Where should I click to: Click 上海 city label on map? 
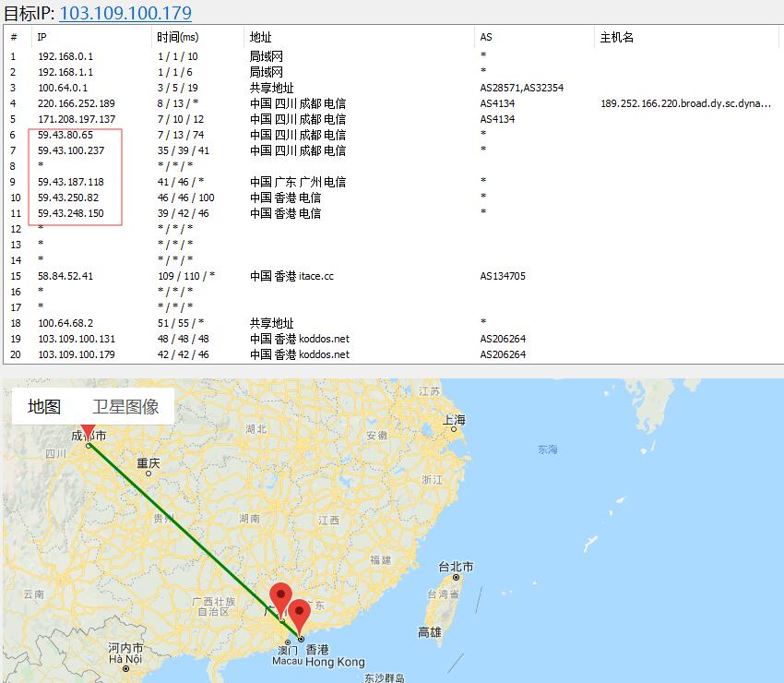point(454,420)
